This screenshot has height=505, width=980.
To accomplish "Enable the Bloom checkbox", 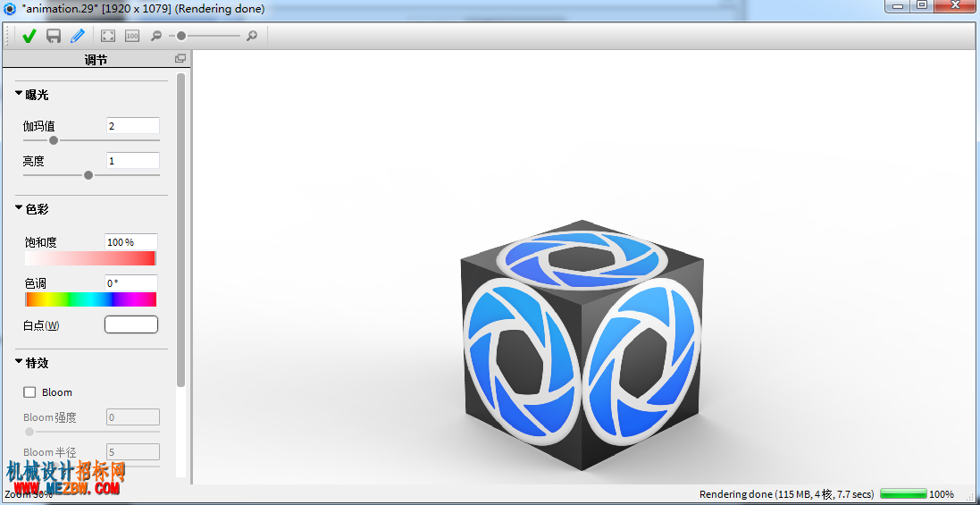I will point(29,392).
